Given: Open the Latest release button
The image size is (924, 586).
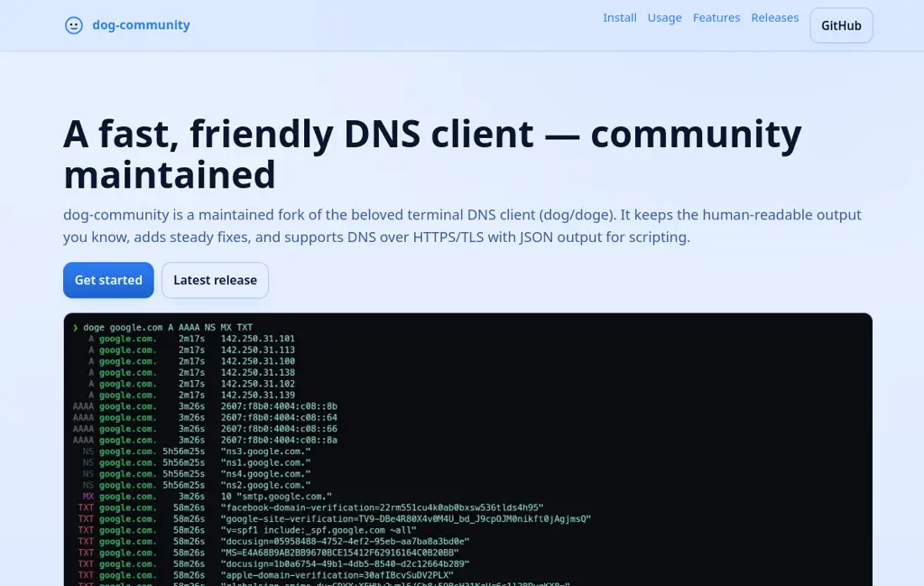Looking at the screenshot, I should [x=215, y=280].
